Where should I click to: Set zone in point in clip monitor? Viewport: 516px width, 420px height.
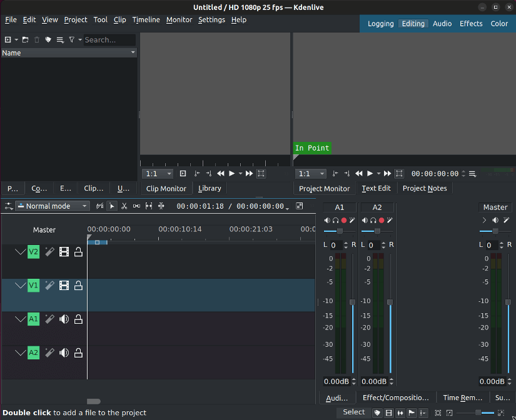click(197, 174)
